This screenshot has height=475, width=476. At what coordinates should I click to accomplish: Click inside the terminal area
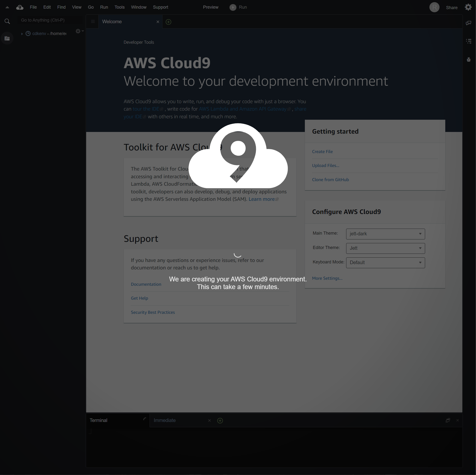(274, 447)
